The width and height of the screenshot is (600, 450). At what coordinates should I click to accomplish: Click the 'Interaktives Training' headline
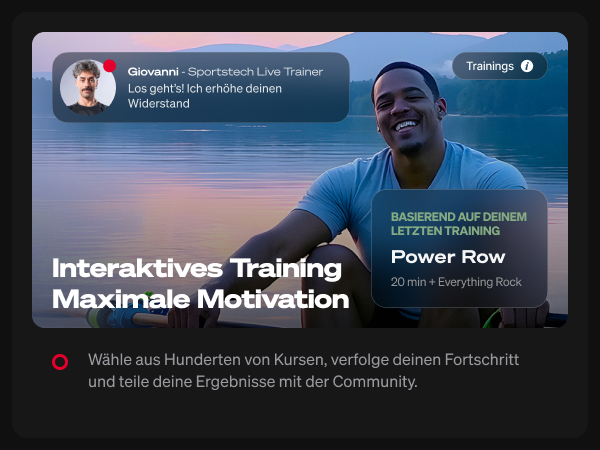pyautogui.click(x=197, y=268)
